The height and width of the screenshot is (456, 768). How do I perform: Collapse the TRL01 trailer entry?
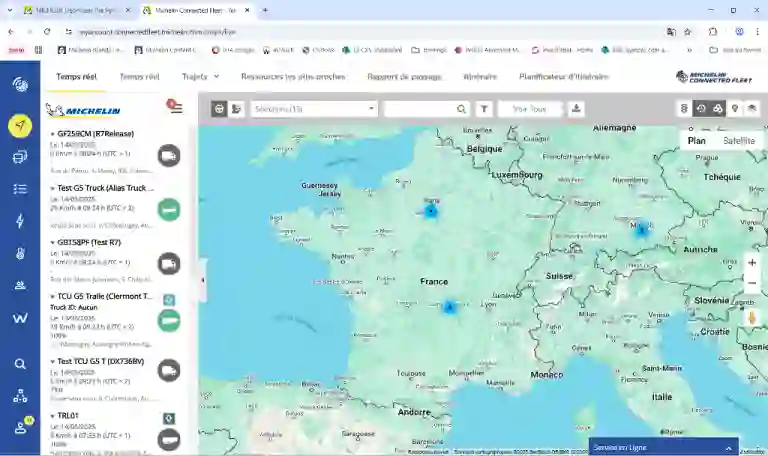tap(52, 416)
